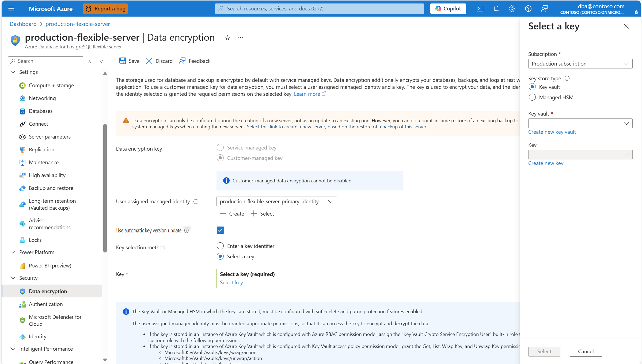Click the global search resources field
642x364 pixels.
click(x=319, y=9)
